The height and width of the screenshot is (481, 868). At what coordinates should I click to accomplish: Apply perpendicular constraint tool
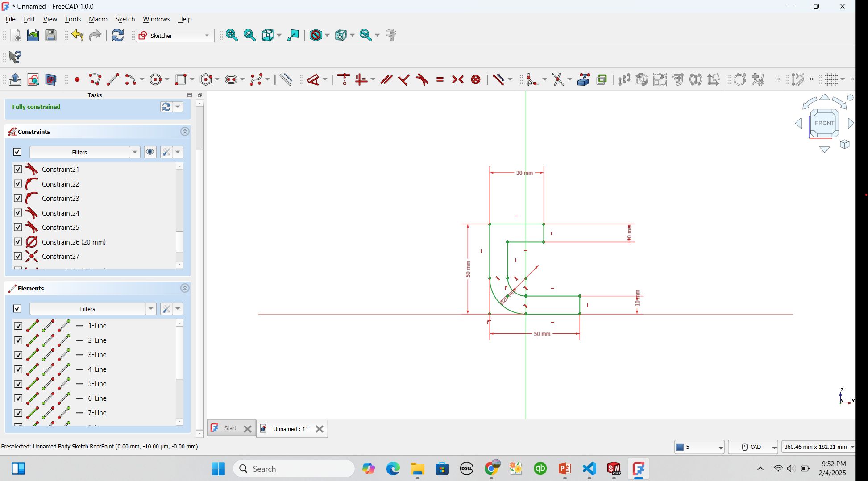pos(404,80)
